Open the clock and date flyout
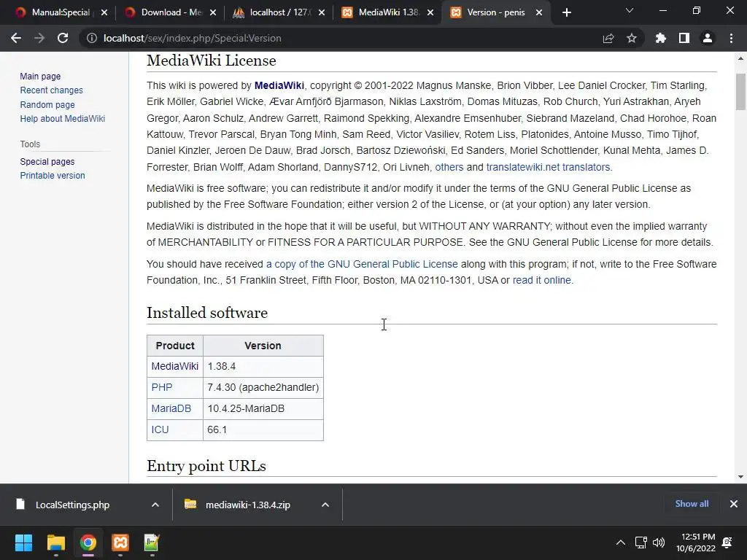Viewport: 747px width, 560px height. 696,542
